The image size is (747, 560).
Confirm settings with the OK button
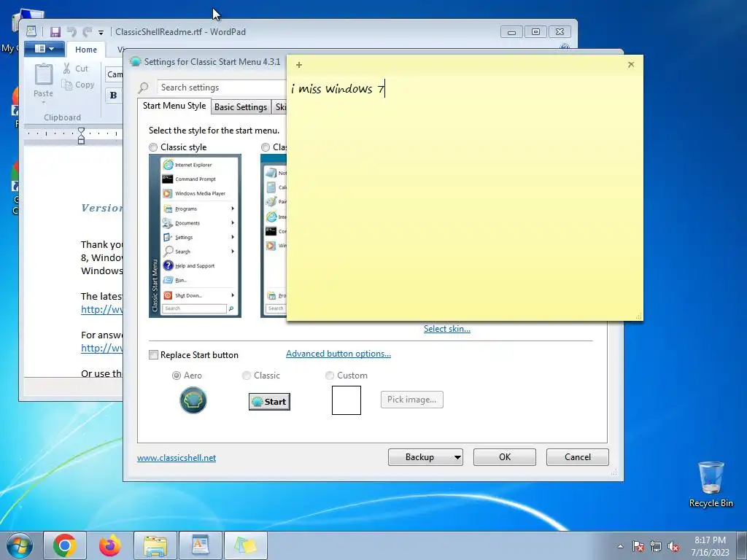pos(505,457)
